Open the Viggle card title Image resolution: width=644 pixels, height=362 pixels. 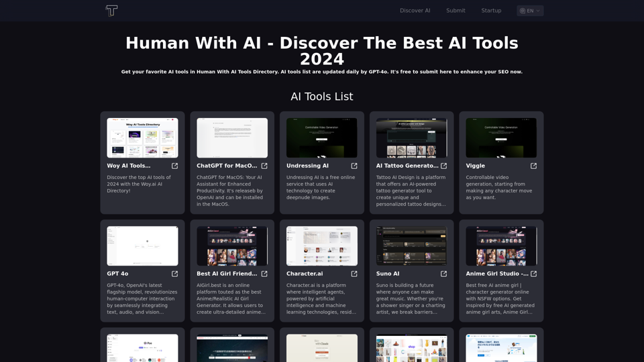pyautogui.click(x=475, y=166)
